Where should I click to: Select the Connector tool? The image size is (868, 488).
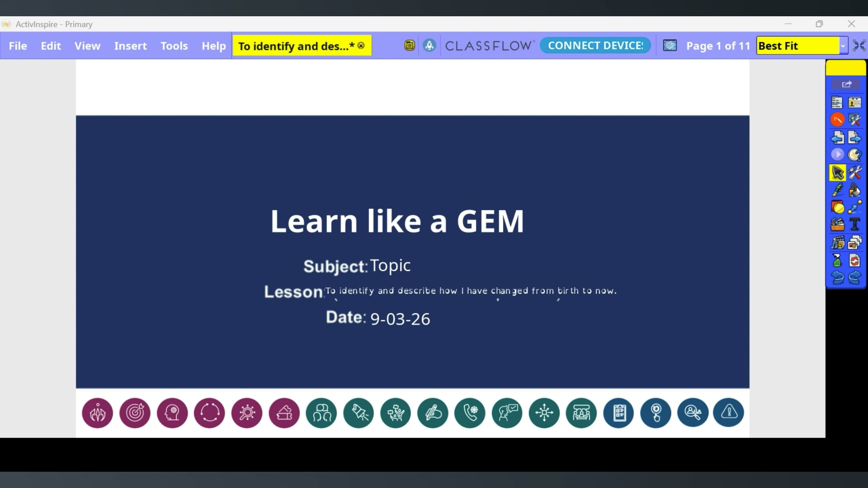pos(854,207)
